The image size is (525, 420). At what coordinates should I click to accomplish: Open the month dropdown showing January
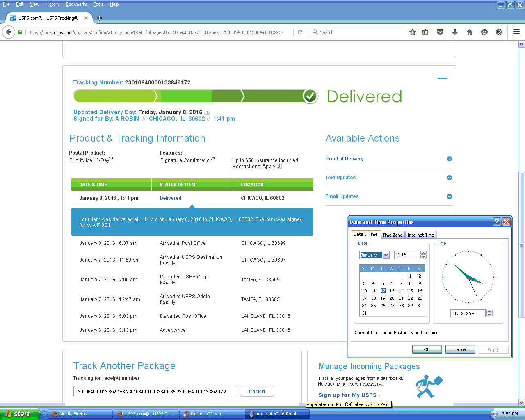click(x=386, y=255)
